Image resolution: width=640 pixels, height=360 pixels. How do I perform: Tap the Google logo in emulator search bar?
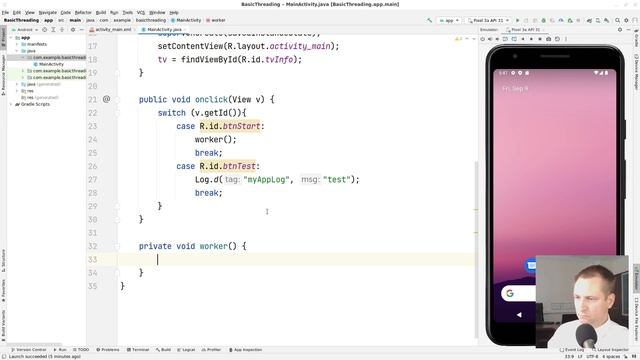click(510, 293)
